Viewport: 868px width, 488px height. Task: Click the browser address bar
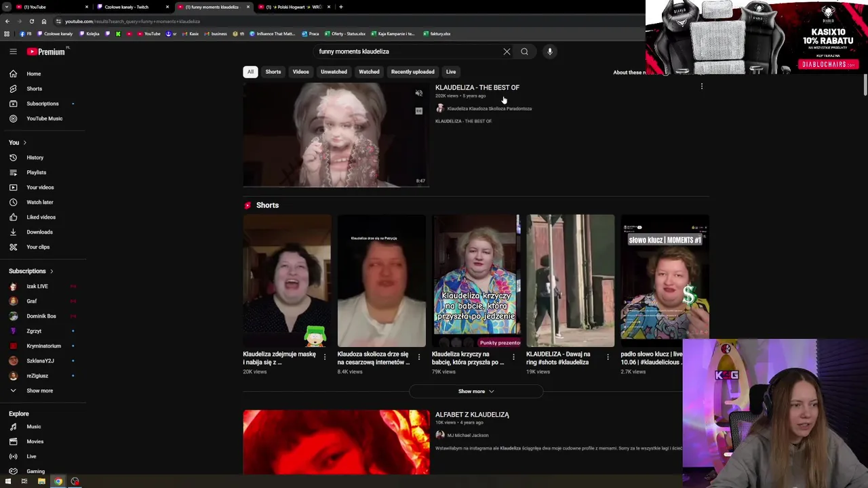(x=339, y=21)
